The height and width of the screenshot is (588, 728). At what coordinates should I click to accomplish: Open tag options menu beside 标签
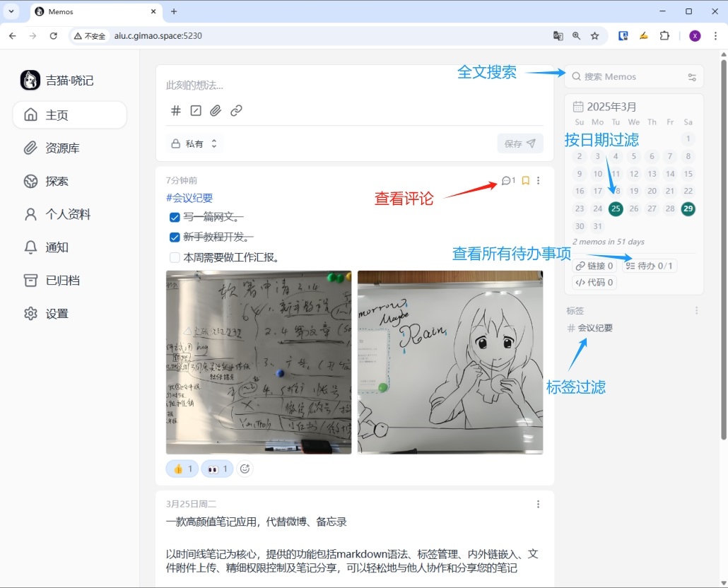point(696,310)
